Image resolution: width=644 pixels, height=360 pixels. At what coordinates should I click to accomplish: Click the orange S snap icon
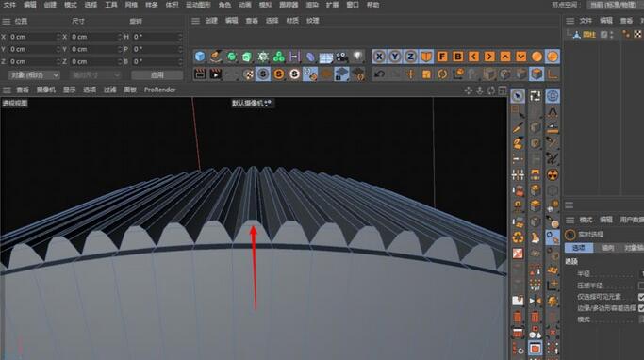pyautogui.click(x=279, y=74)
